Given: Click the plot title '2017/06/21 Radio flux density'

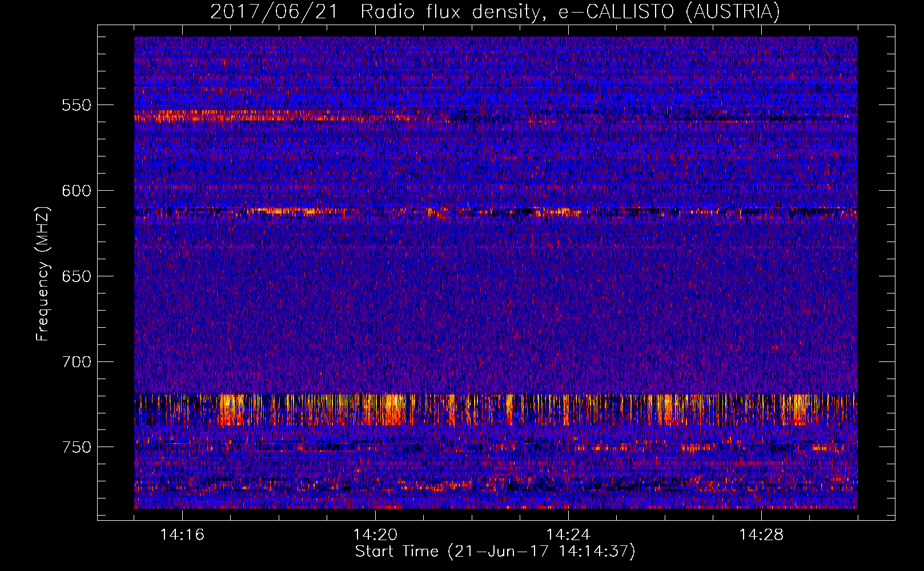Looking at the screenshot, I should click(495, 12).
